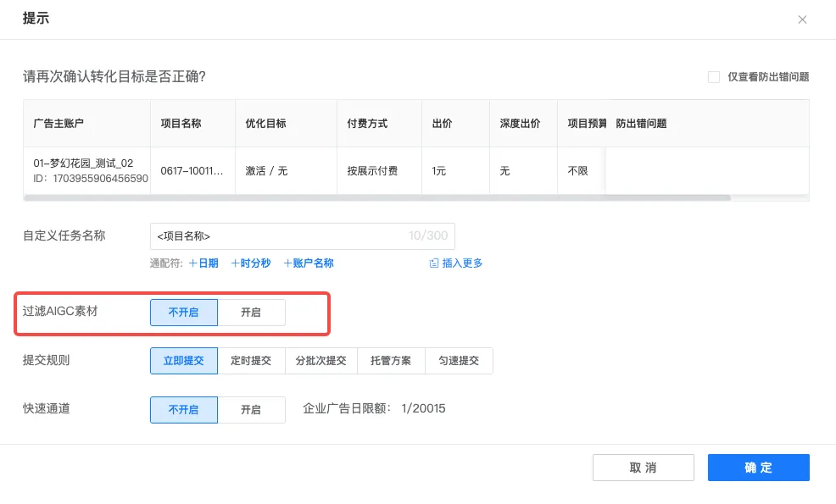Tick the 仅查看防出错问题 checkbox
This screenshot has height=504, width=836.
[x=713, y=77]
